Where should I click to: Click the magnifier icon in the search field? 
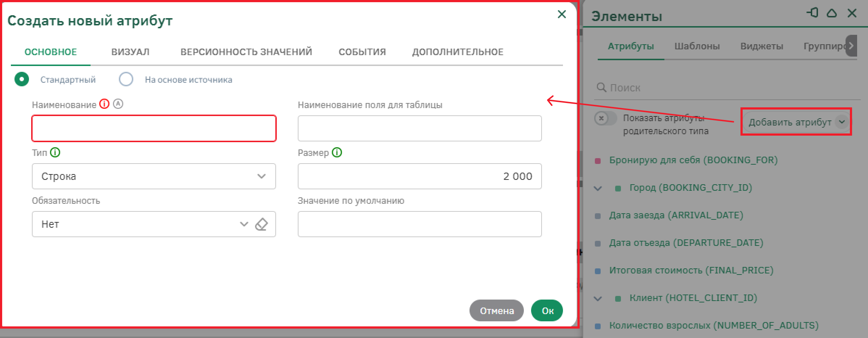601,87
